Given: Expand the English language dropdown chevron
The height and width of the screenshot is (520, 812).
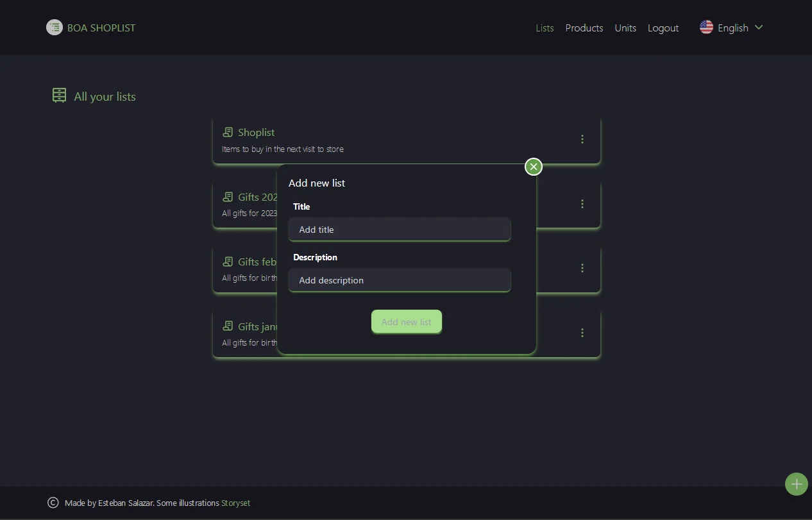Looking at the screenshot, I should point(759,28).
